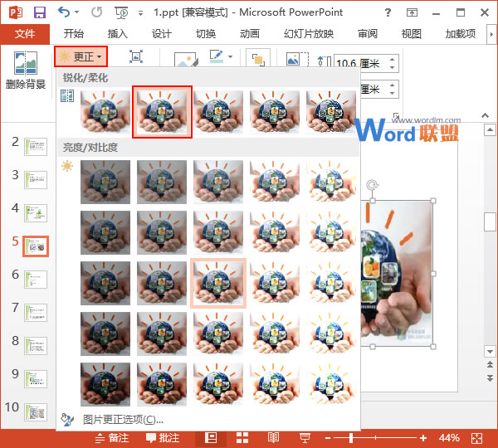
Task: Choose the fifth sharpen/soften preset thumbnail
Action: (x=331, y=112)
